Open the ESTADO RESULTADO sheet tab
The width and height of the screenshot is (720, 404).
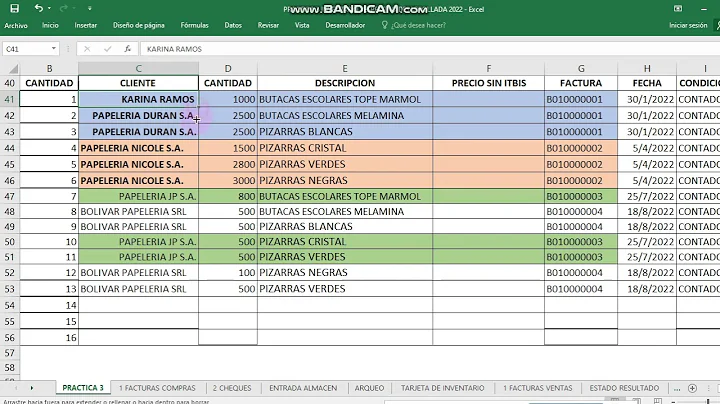point(624,388)
